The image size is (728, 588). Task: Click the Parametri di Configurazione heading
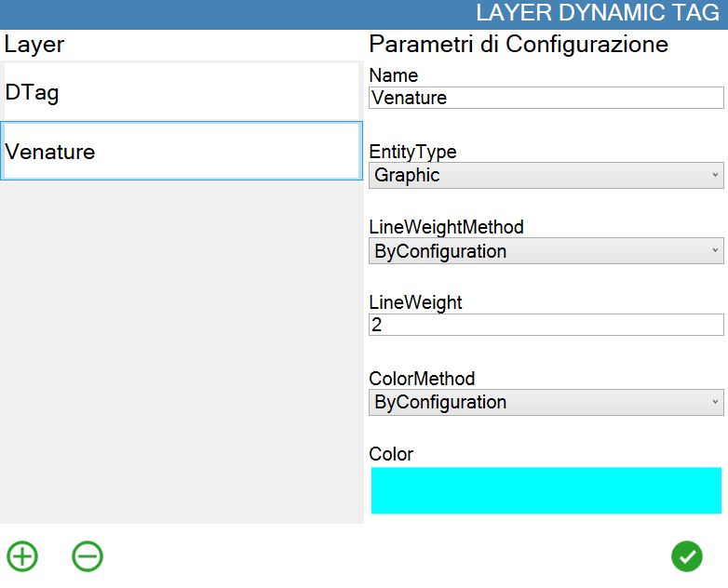pyautogui.click(x=519, y=45)
